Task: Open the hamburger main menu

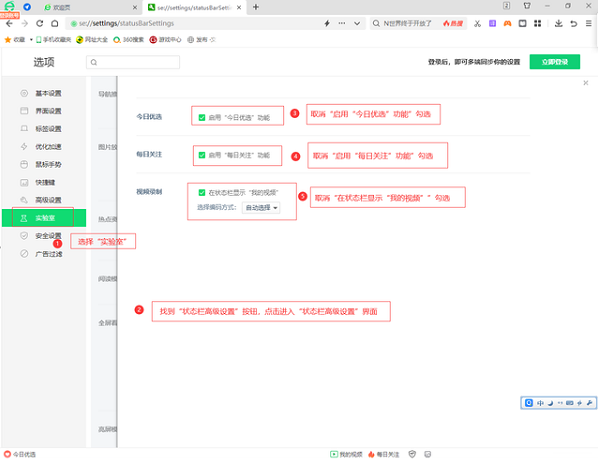Action: (588, 23)
